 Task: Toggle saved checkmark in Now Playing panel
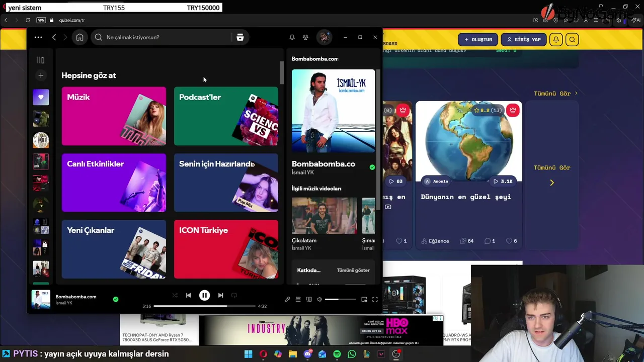[x=372, y=167]
